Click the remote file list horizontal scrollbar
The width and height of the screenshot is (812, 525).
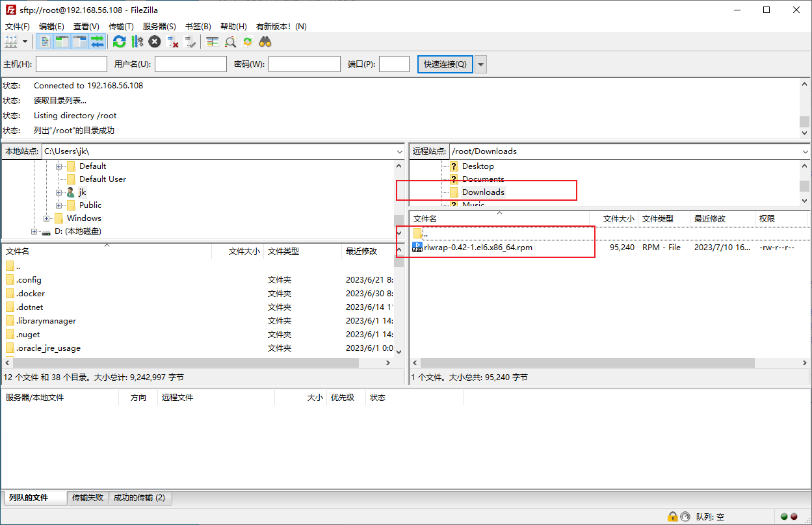585,363
